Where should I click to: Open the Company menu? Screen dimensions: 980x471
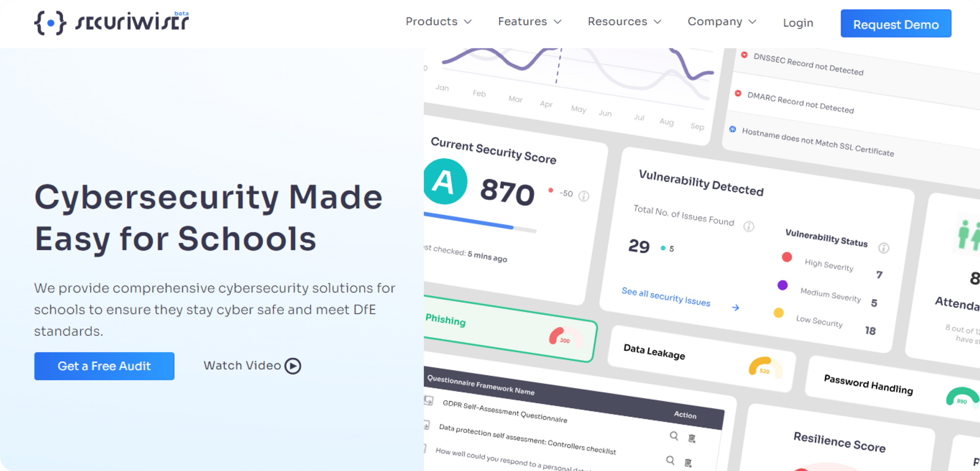click(x=721, y=22)
